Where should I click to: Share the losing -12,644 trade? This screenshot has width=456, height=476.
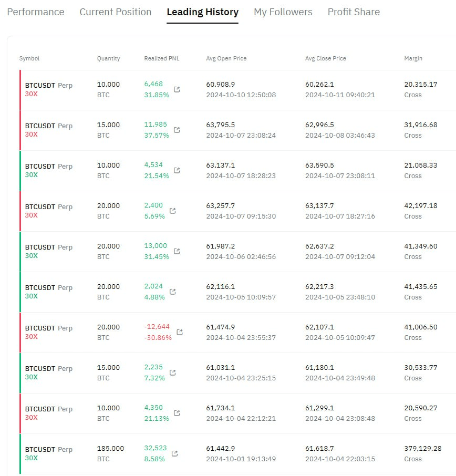click(180, 332)
